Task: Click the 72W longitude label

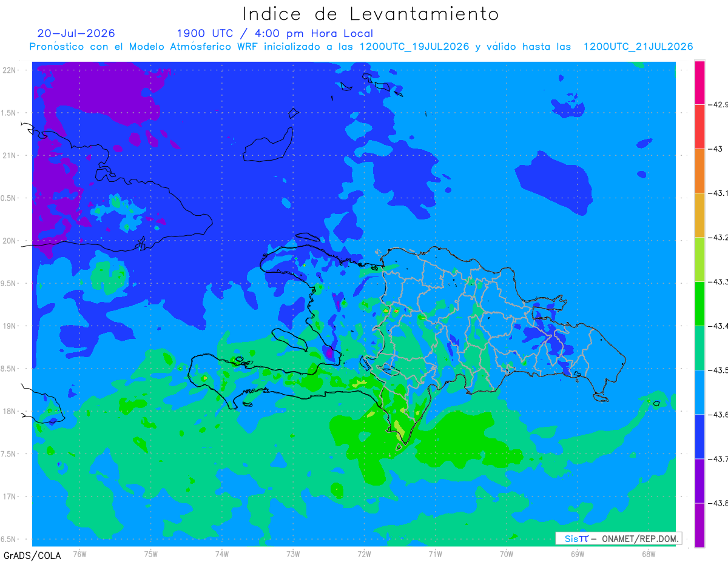Action: point(364,554)
